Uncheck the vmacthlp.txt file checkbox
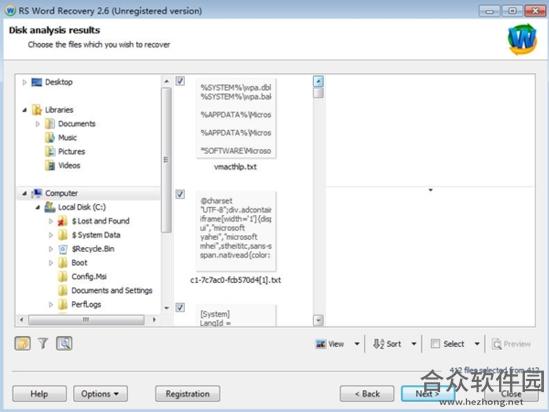 click(180, 81)
